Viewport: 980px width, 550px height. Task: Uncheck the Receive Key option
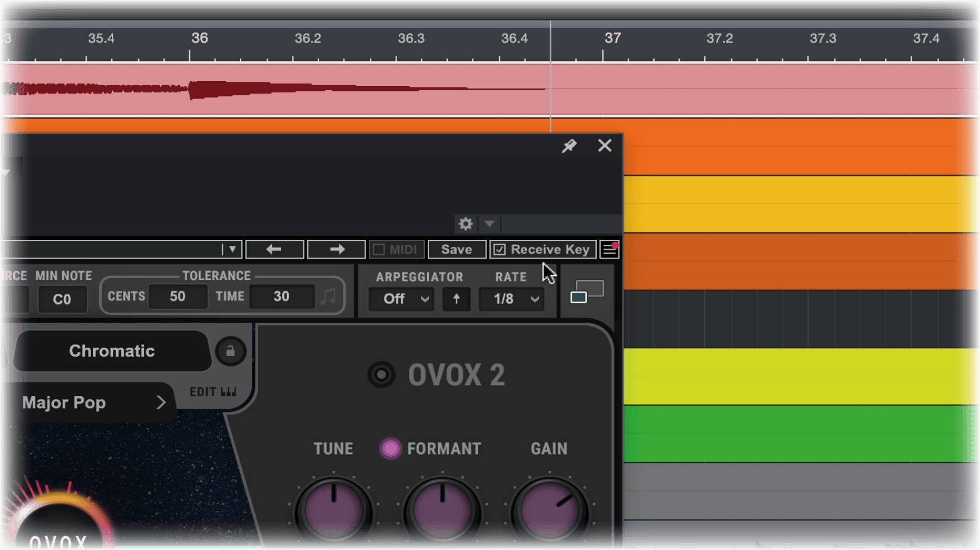click(x=499, y=250)
